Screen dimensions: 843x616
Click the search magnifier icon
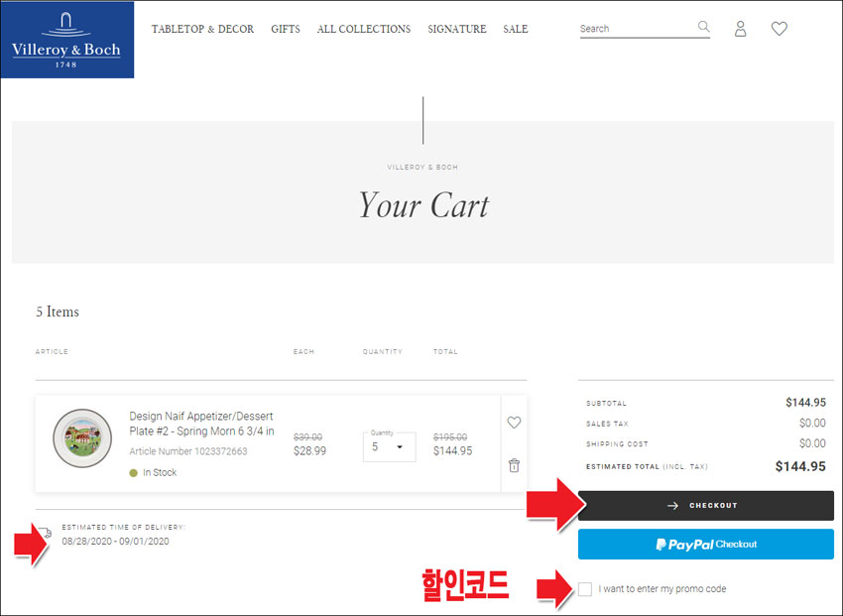pos(703,27)
